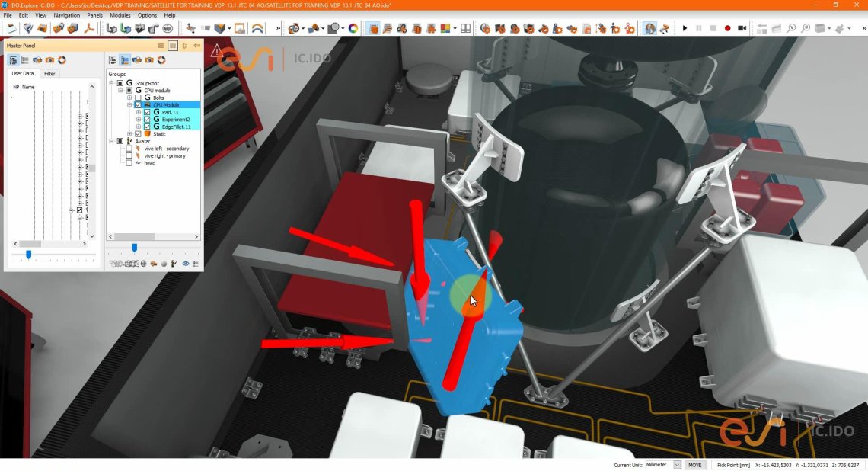Viewport: 868px width, 471px height.
Task: Click the color wheel toolbar icon
Action: click(353, 28)
